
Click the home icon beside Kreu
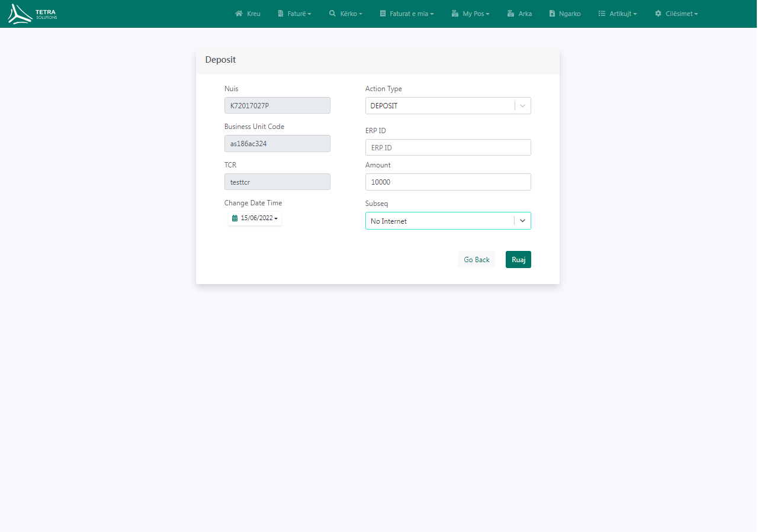tap(239, 14)
